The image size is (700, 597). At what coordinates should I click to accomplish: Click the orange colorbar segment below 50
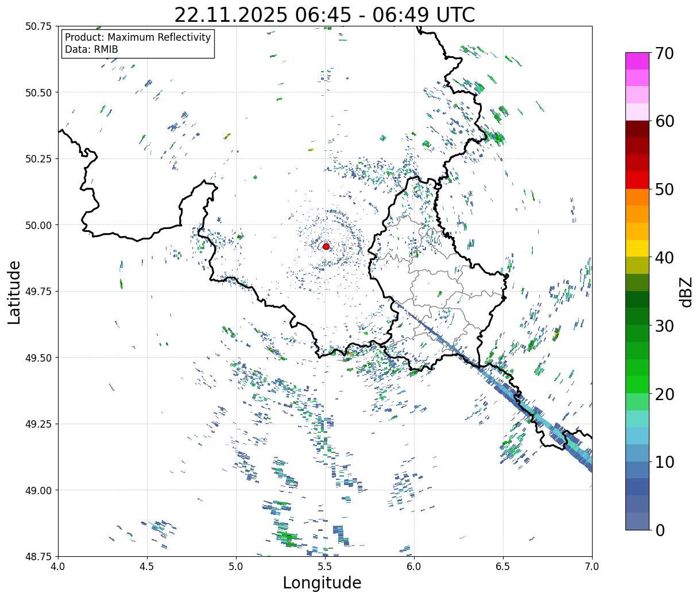tap(637, 197)
